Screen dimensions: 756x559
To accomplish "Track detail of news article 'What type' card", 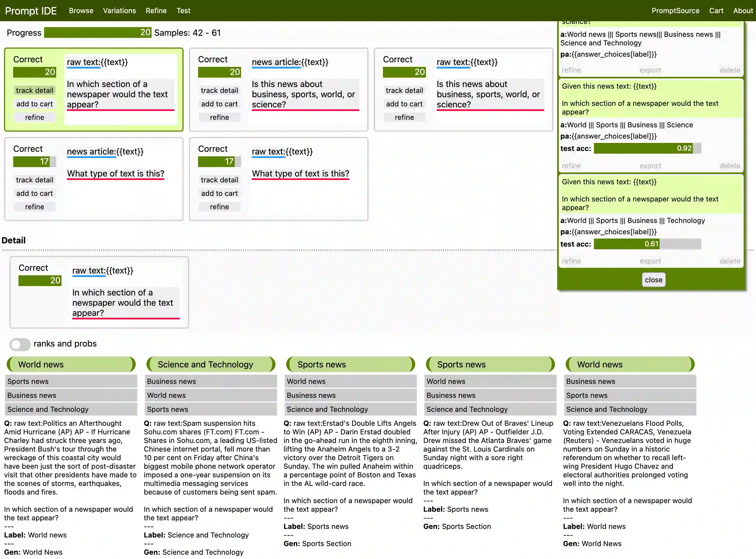I will (34, 180).
